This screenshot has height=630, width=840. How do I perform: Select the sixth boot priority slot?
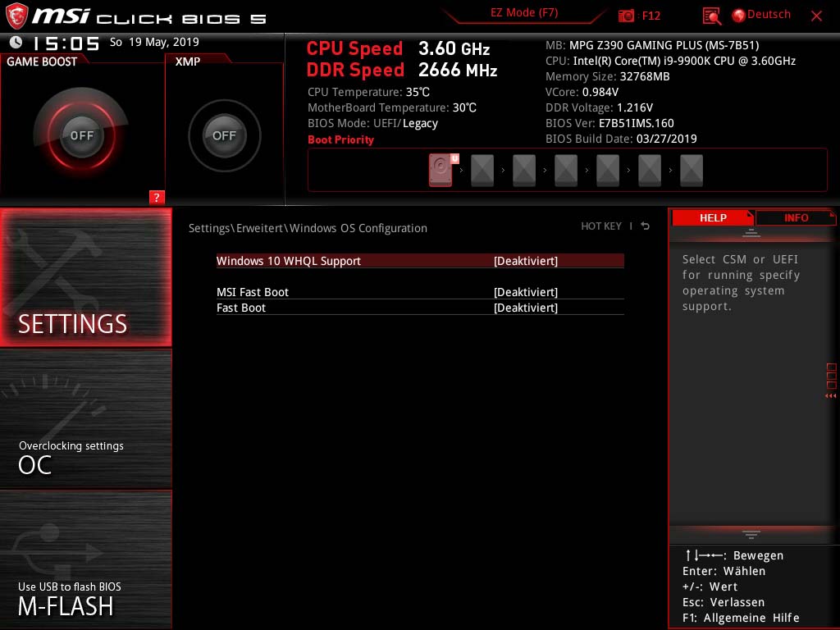pyautogui.click(x=650, y=171)
